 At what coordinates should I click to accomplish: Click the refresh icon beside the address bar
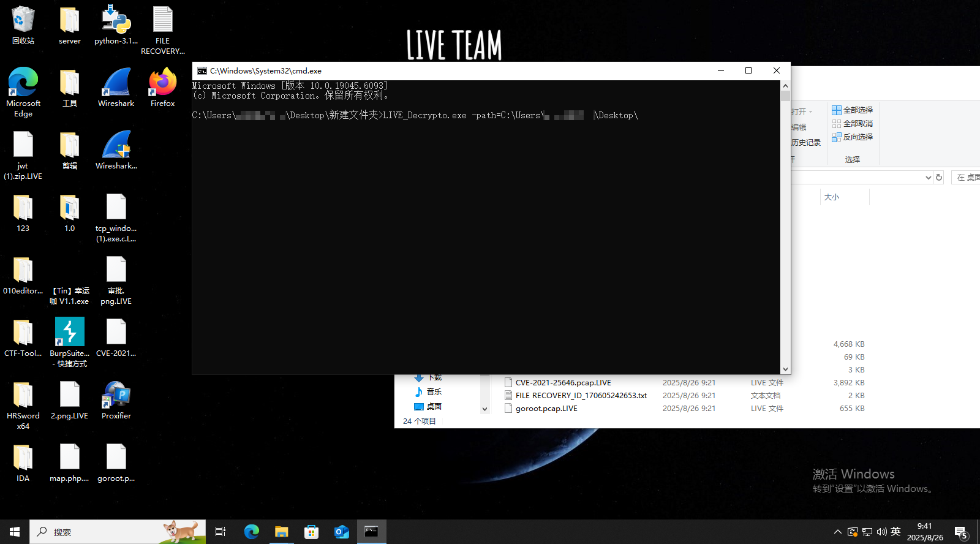[939, 178]
